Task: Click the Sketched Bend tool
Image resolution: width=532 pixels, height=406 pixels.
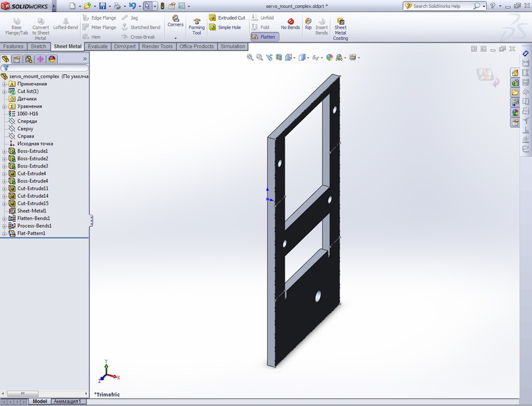Action: [x=141, y=27]
